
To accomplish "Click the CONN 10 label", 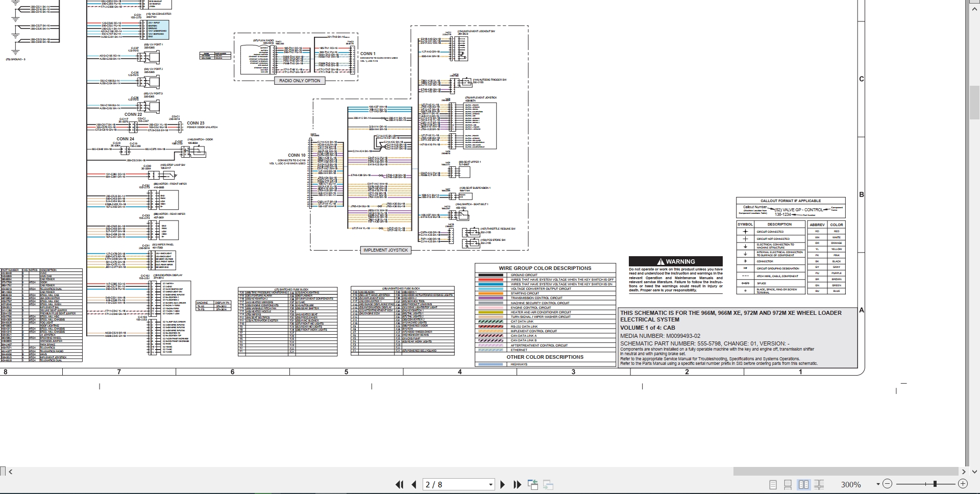I will coord(297,155).
